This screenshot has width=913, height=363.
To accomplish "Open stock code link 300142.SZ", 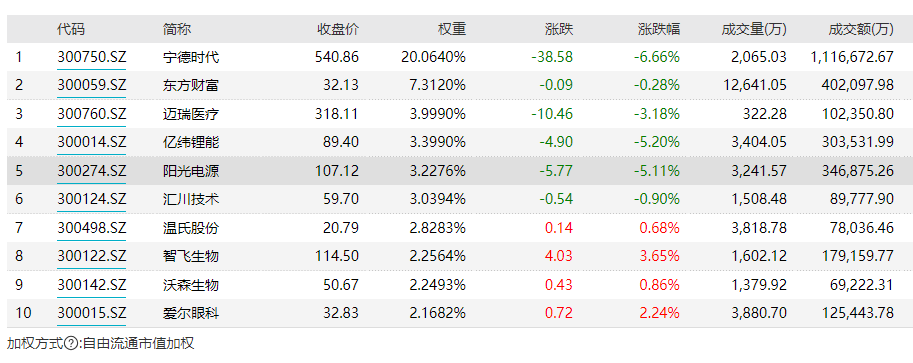I will pyautogui.click(x=91, y=285).
